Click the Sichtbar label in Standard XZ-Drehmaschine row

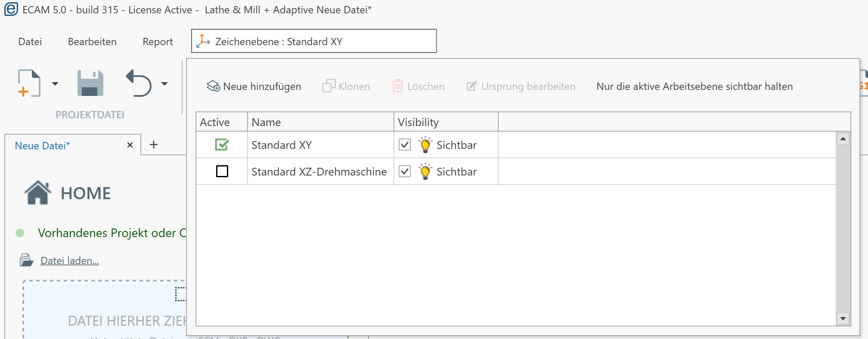pos(457,172)
